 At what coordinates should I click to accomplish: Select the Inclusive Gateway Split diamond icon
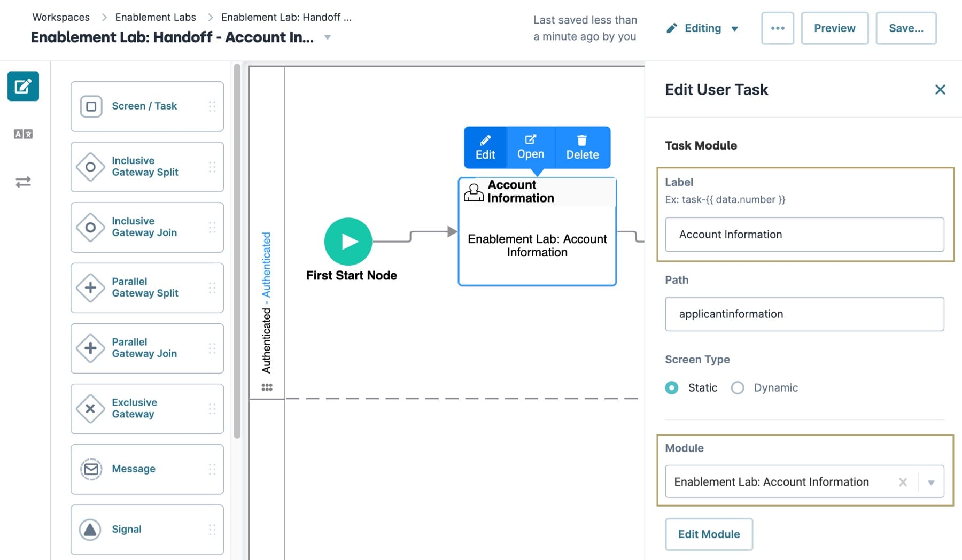(x=90, y=167)
